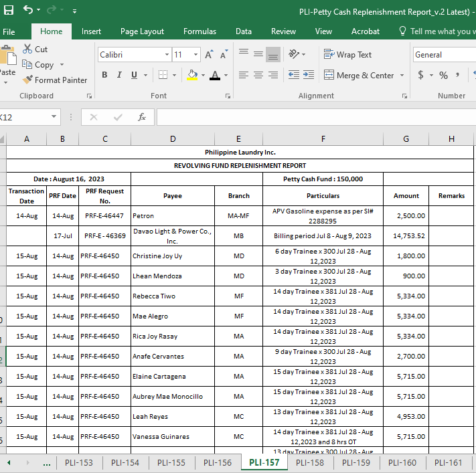
Task: Select the Format Painter tool
Action: click(x=54, y=80)
